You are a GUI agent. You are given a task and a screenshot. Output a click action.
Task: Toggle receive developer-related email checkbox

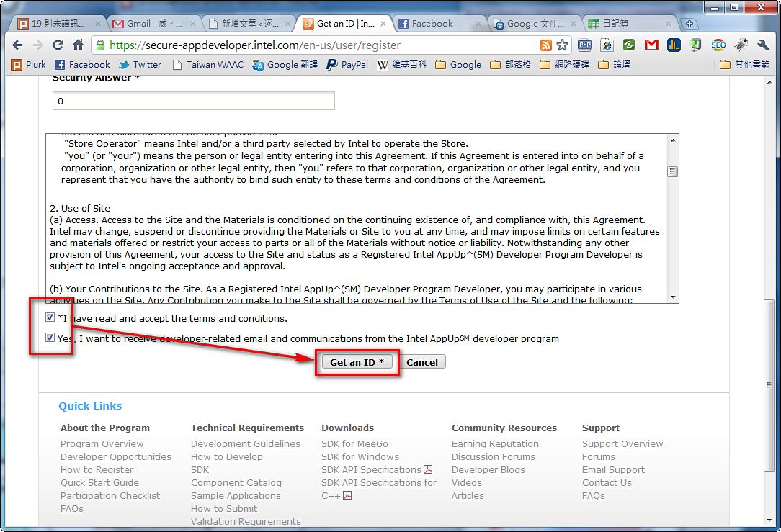(x=50, y=338)
